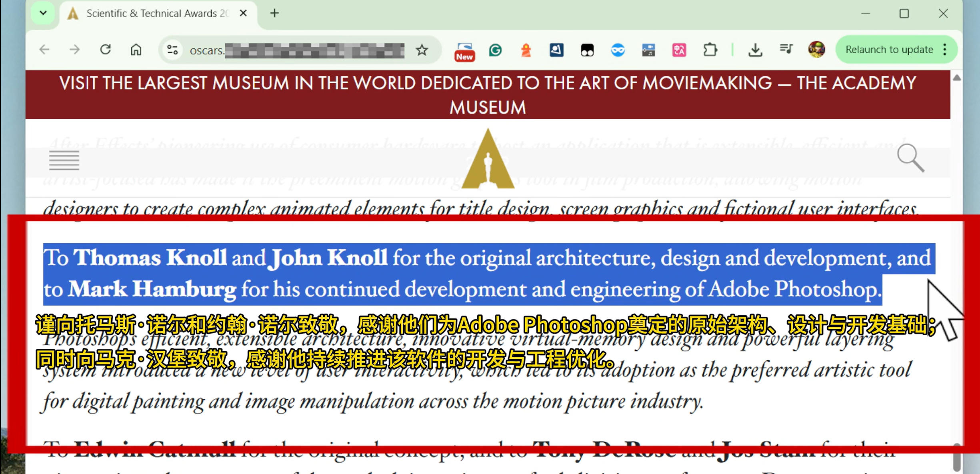The width and height of the screenshot is (980, 474).
Task: Click the pink translate extension icon
Action: click(679, 50)
